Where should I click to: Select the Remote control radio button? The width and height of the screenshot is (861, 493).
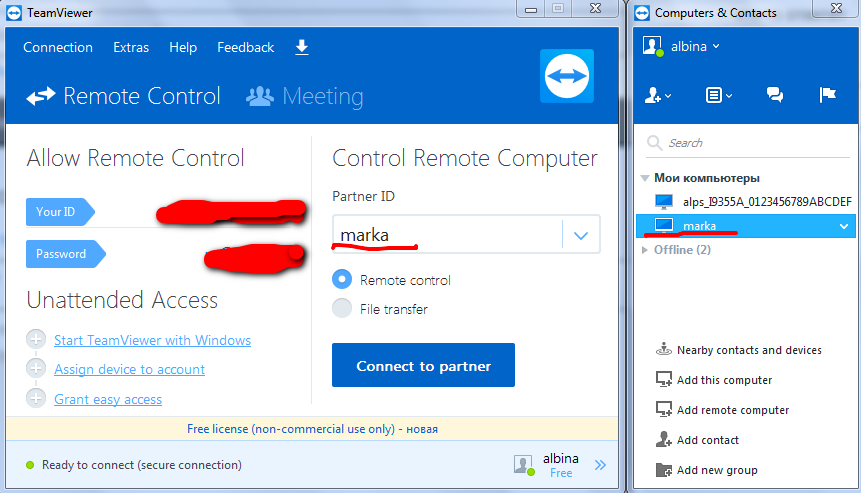click(342, 279)
